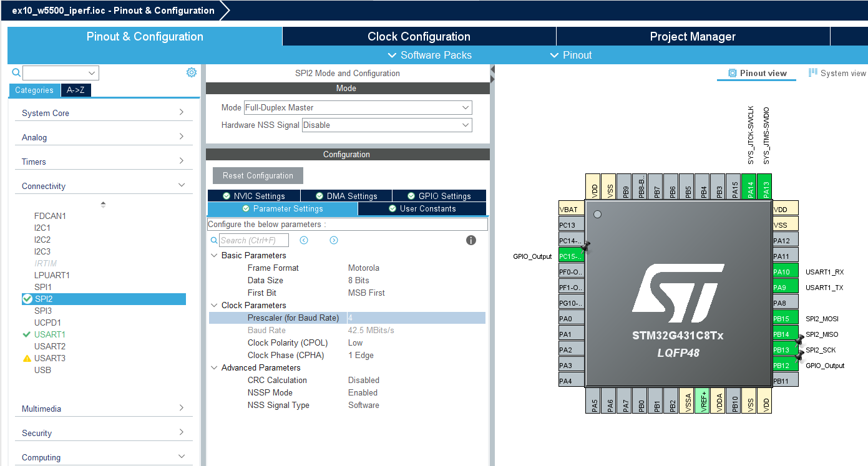This screenshot has height=466, width=868.
Task: Open the category search combo box
Action: coord(61,73)
